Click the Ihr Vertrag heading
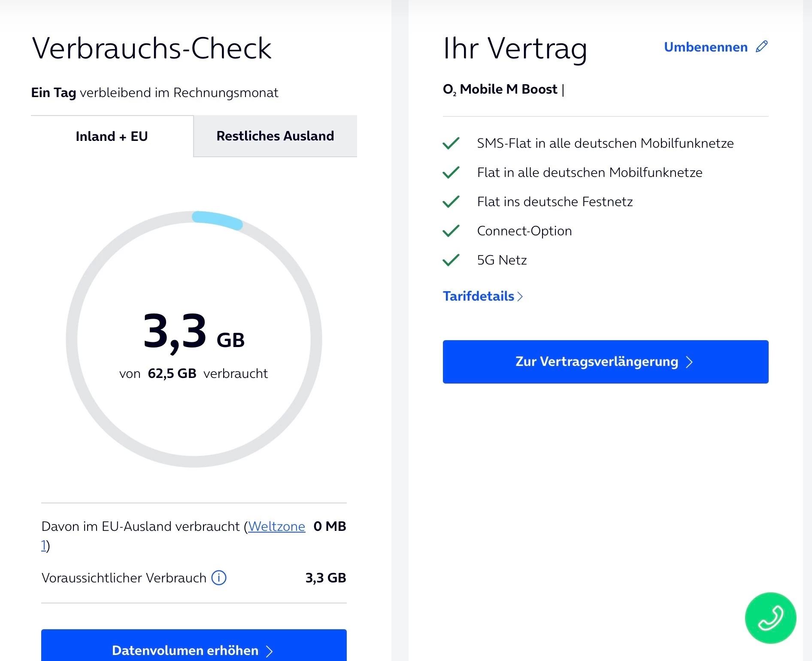This screenshot has width=812, height=661. 515,49
